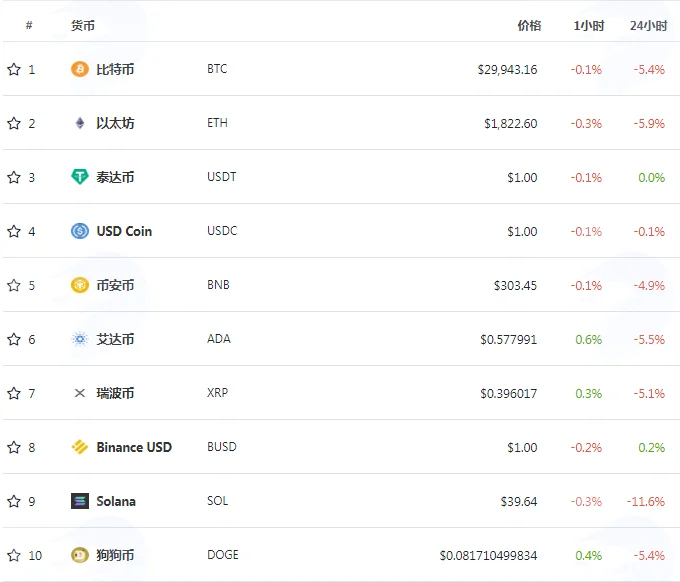Viewport: 680px width, 582px height.
Task: Click the Solana logo icon
Action: point(80,501)
